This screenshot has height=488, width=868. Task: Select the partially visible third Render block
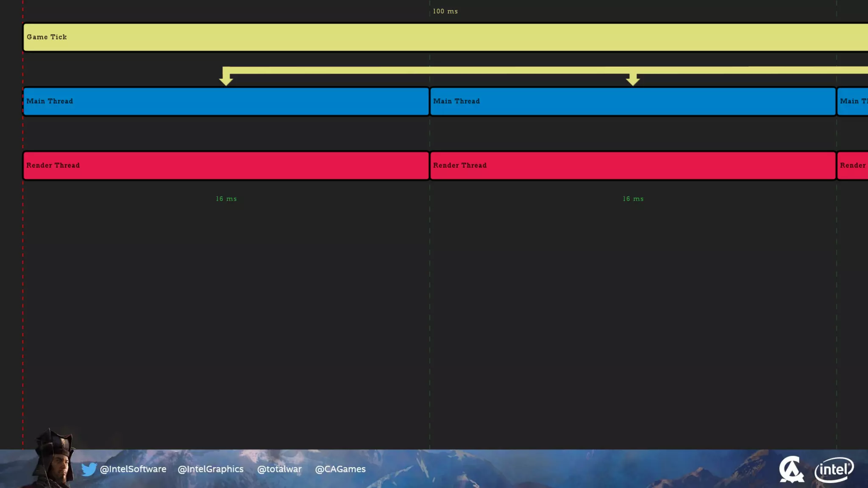853,166
